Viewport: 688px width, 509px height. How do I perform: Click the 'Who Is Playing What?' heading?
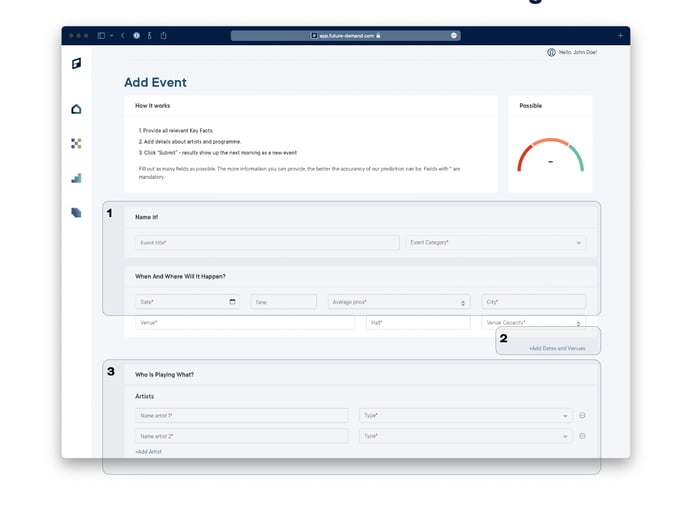pos(164,374)
